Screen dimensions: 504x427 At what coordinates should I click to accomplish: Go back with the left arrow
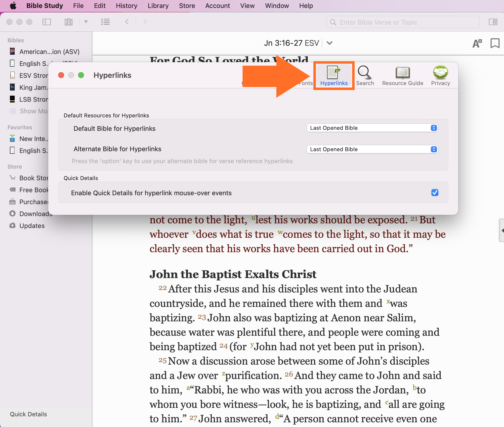point(127,22)
